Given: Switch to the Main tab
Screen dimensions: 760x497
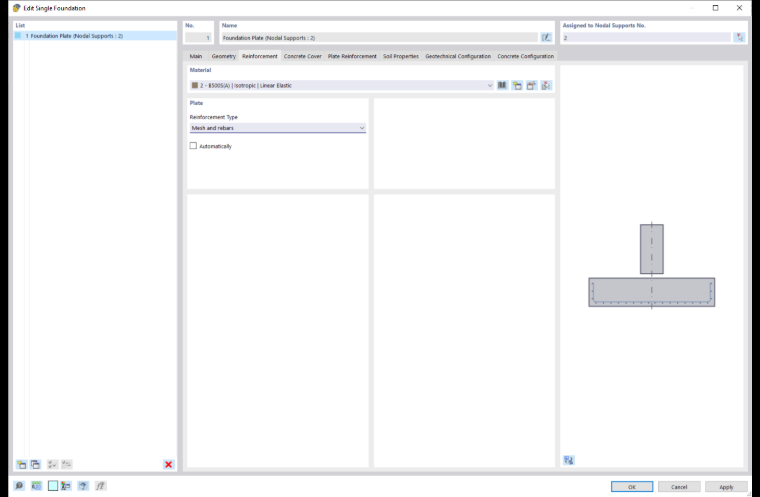Looking at the screenshot, I should [196, 56].
